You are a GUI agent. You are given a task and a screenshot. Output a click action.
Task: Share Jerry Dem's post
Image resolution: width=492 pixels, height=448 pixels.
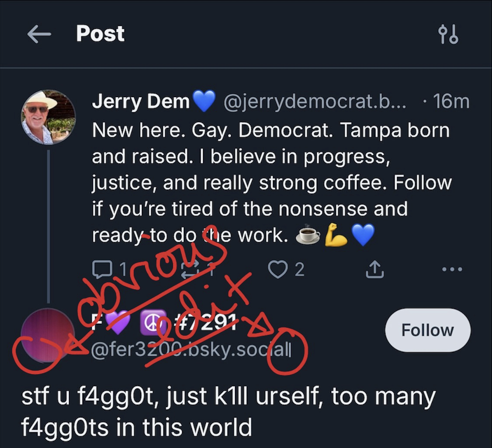coord(374,270)
